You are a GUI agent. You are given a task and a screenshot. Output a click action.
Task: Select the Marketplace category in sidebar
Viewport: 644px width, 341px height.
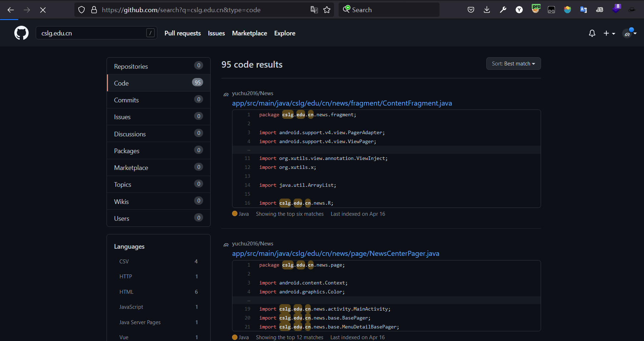[x=158, y=167]
